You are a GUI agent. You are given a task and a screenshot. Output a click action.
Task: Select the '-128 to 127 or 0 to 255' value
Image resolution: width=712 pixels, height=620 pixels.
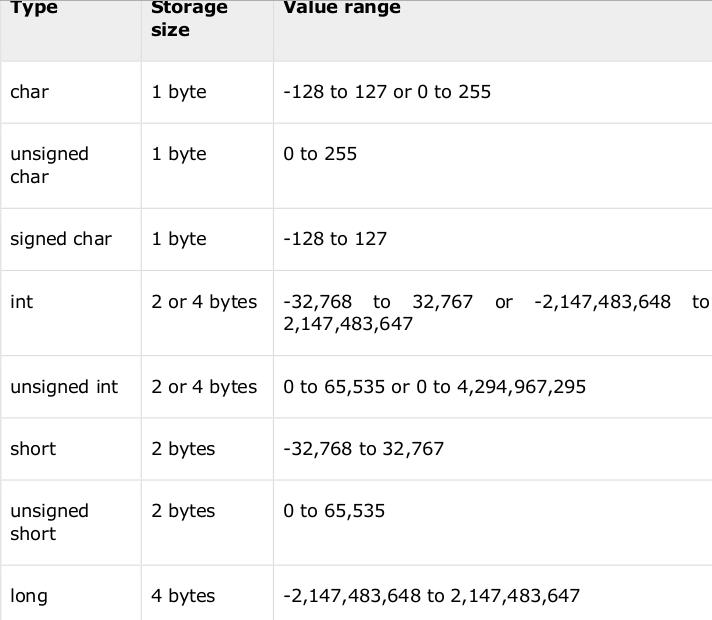coord(387,92)
